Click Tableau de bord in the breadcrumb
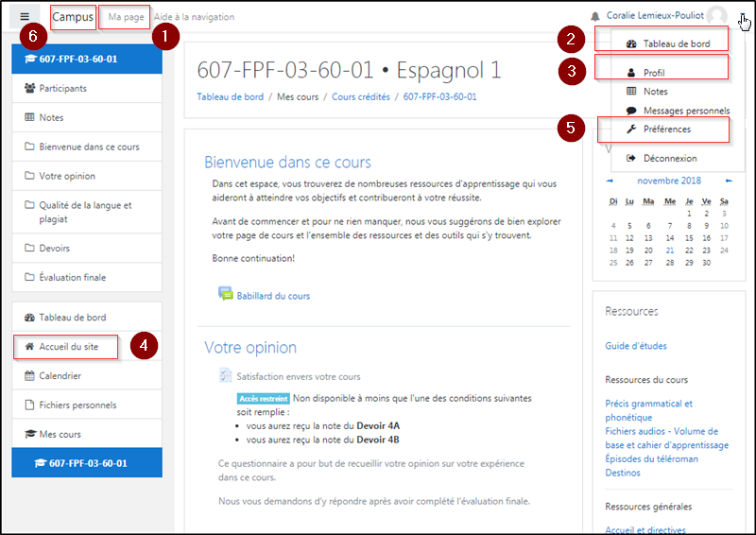Image resolution: width=756 pixels, height=535 pixels. [x=231, y=96]
